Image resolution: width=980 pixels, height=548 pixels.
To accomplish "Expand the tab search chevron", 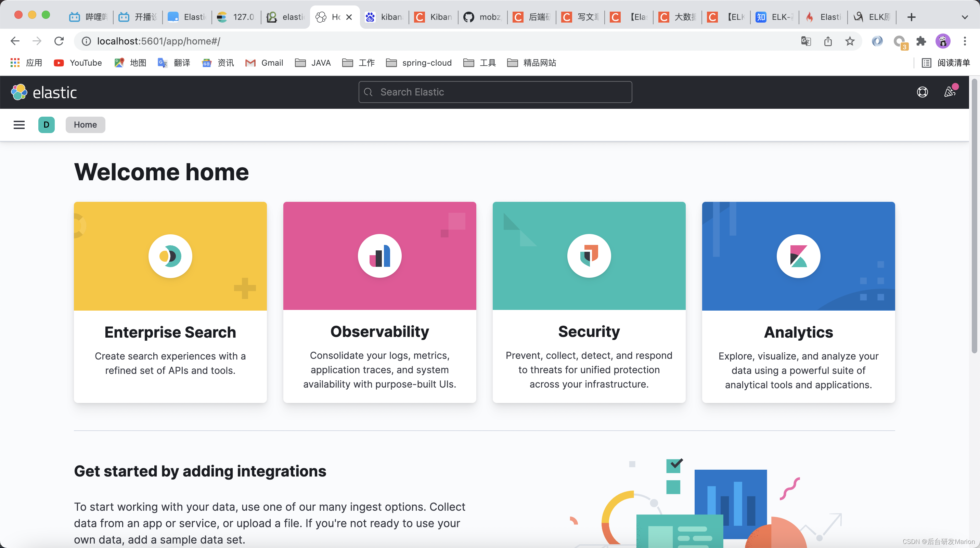I will pyautogui.click(x=964, y=17).
